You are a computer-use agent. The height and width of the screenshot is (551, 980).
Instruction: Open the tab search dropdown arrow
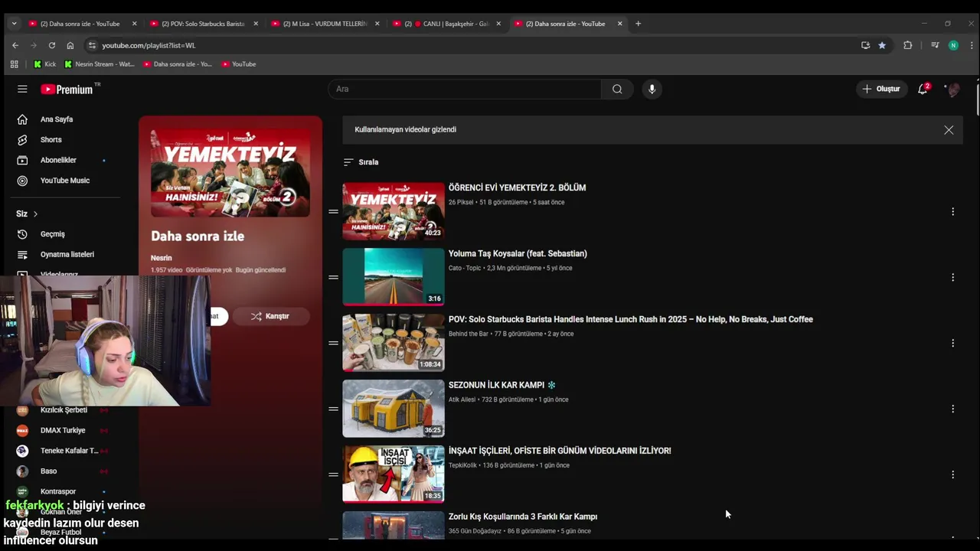14,24
